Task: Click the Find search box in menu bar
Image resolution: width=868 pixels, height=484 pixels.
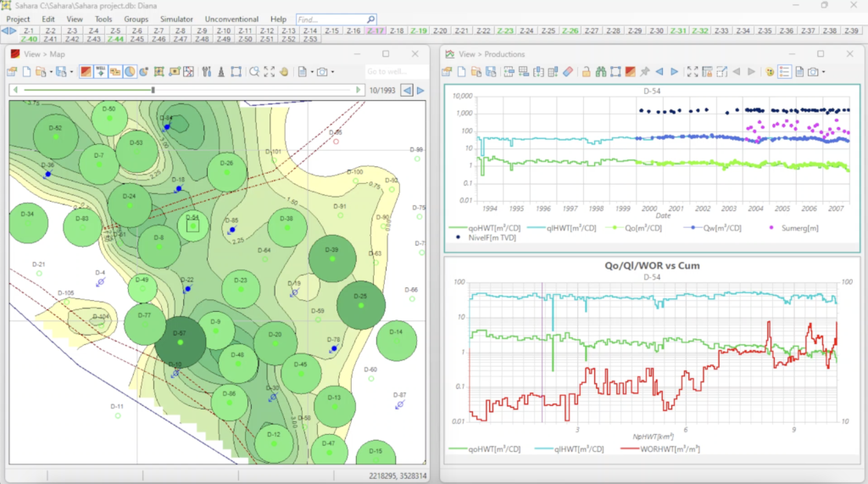Action: pos(337,19)
